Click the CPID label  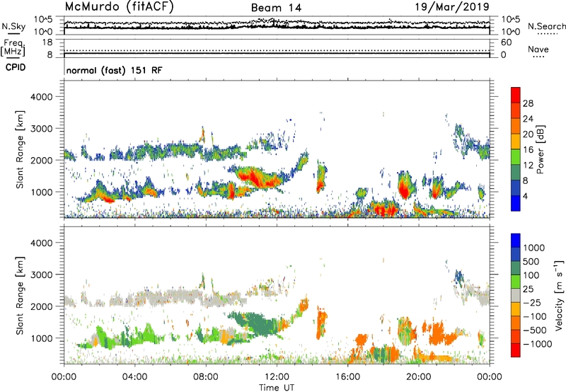(x=16, y=67)
